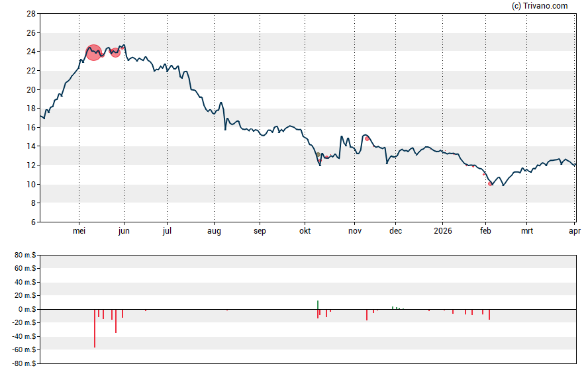Screen dimensions: 588x374
Task: Select the 'okt' month label
Action: click(305, 231)
